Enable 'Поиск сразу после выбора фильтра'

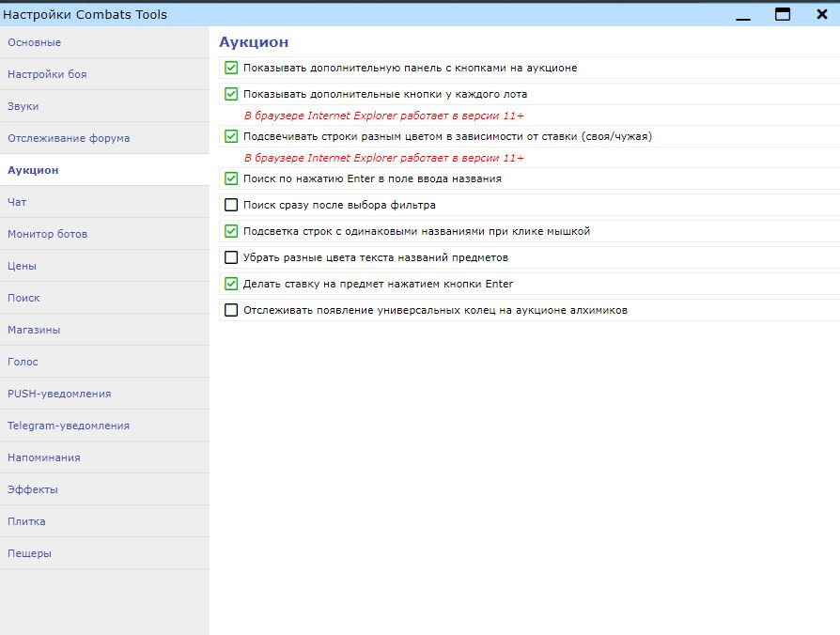(231, 205)
